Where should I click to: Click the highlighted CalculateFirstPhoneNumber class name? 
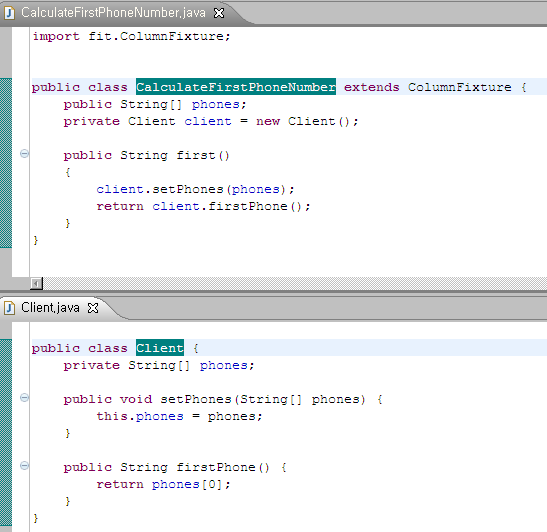click(236, 87)
